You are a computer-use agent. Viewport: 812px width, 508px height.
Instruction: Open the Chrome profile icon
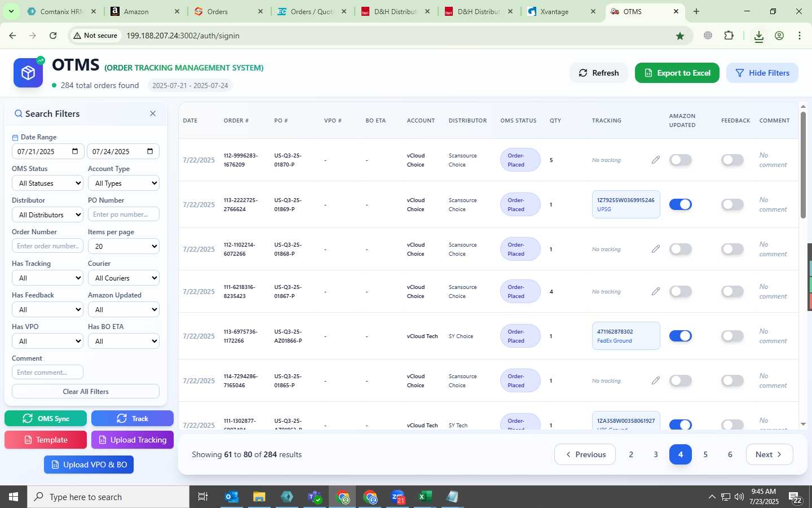(x=779, y=36)
